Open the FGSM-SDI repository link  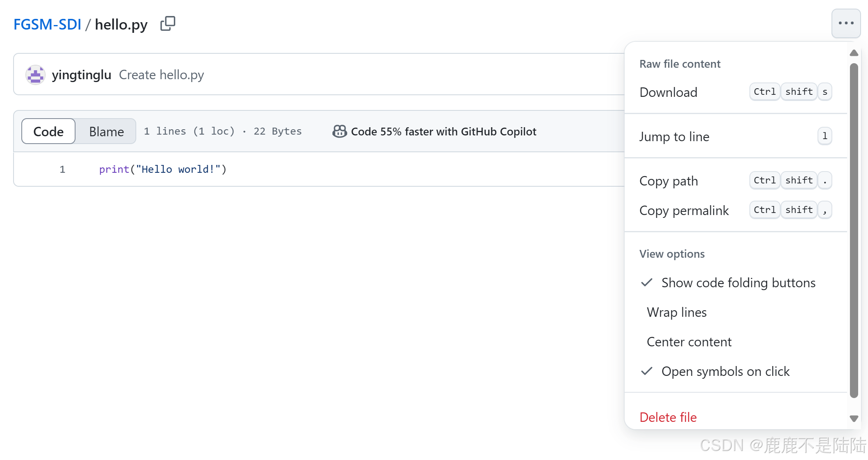(47, 25)
